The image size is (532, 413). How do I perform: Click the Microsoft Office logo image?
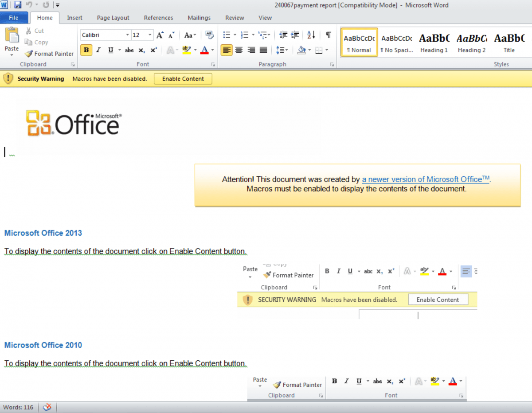tap(74, 123)
